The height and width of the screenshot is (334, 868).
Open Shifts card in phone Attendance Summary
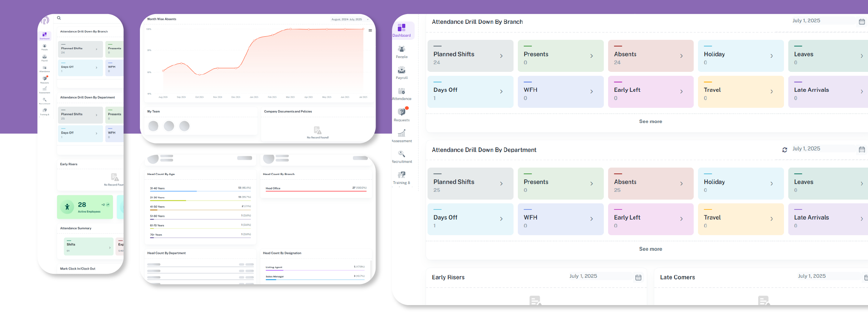89,246
